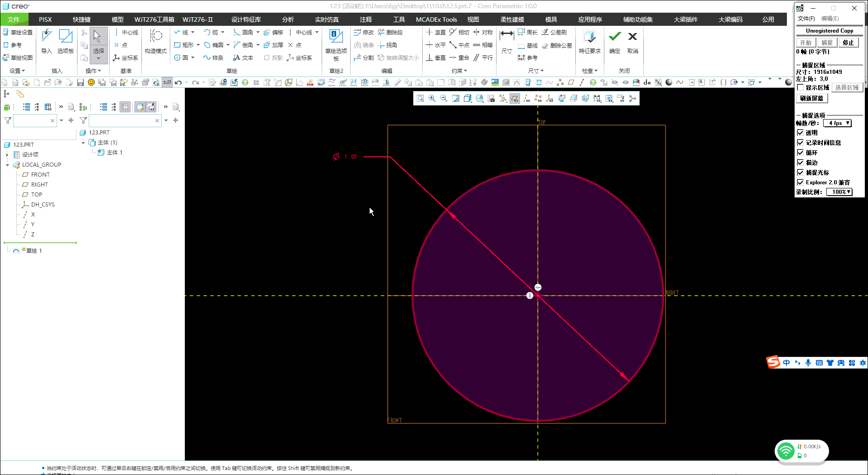
Task: Toggle the ±.01 precision display button
Action: click(x=167, y=82)
